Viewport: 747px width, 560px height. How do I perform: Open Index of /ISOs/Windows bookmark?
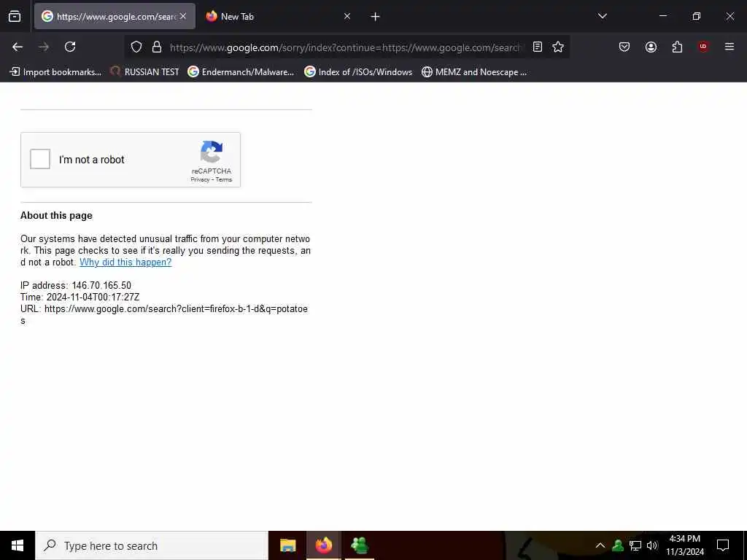[x=358, y=72]
